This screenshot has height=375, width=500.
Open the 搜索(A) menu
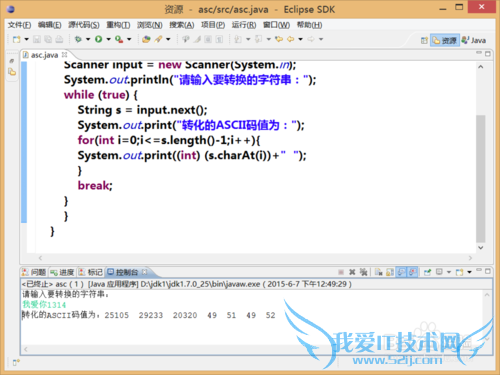(182, 25)
